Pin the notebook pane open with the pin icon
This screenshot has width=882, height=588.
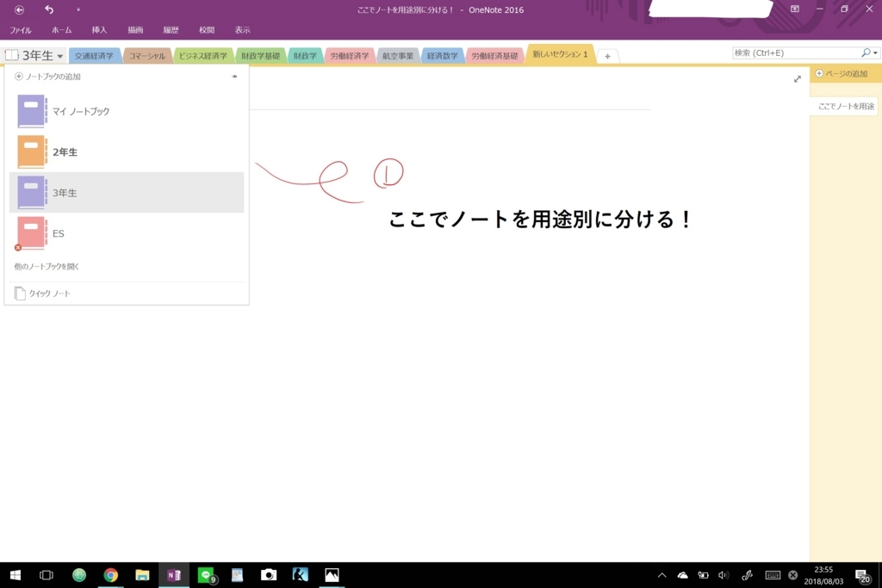(233, 76)
